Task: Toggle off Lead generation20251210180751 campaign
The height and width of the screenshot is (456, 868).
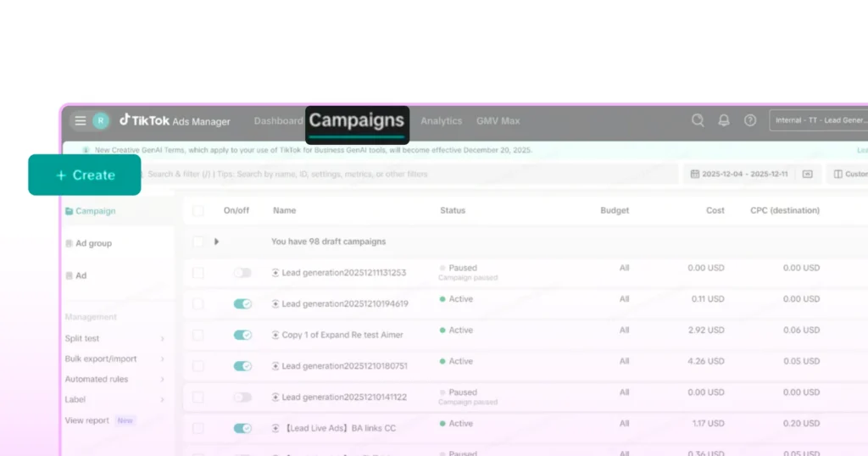Action: pyautogui.click(x=242, y=366)
